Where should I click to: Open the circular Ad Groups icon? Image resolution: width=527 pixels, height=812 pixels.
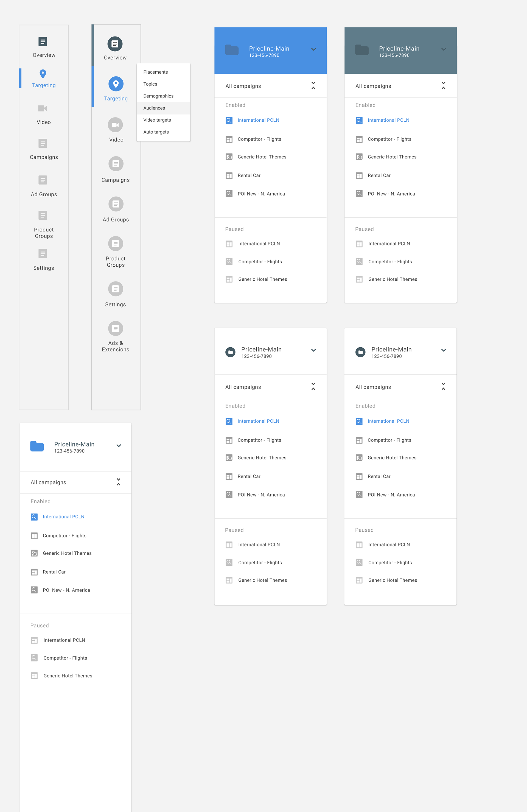116,204
